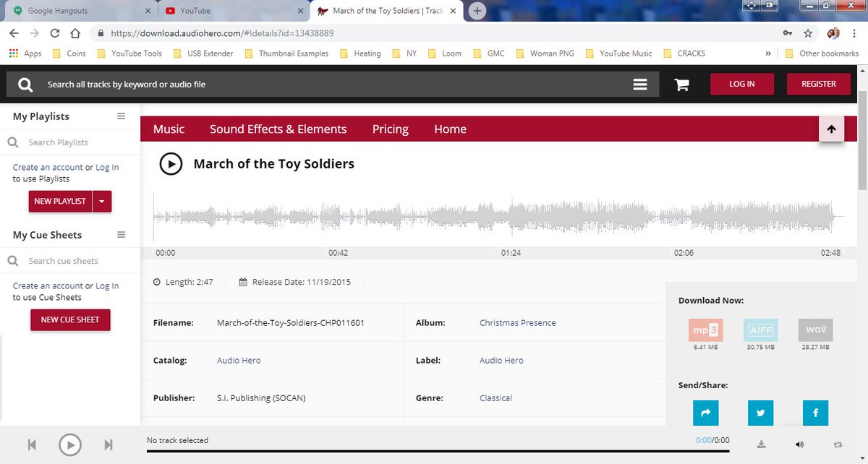The height and width of the screenshot is (464, 868).
Task: Start playback in the bottom player bar
Action: pyautogui.click(x=69, y=444)
